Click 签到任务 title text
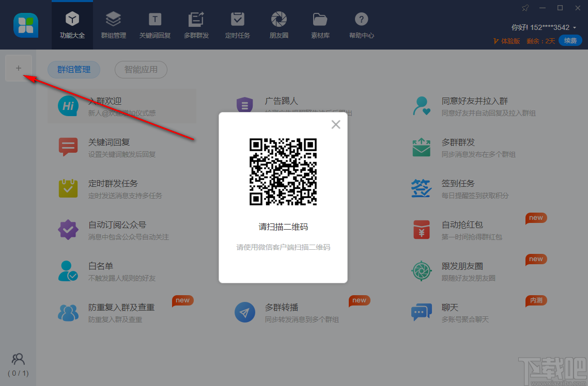 pos(458,183)
